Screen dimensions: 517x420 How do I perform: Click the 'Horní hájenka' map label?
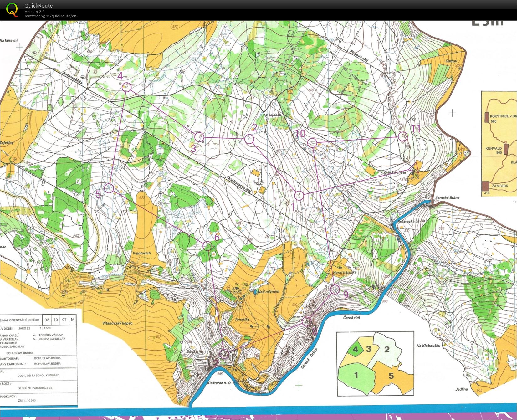pyautogui.click(x=344, y=272)
